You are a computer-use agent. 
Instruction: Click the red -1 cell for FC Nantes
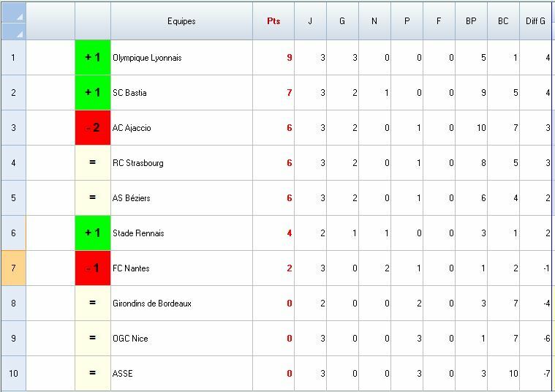click(93, 268)
